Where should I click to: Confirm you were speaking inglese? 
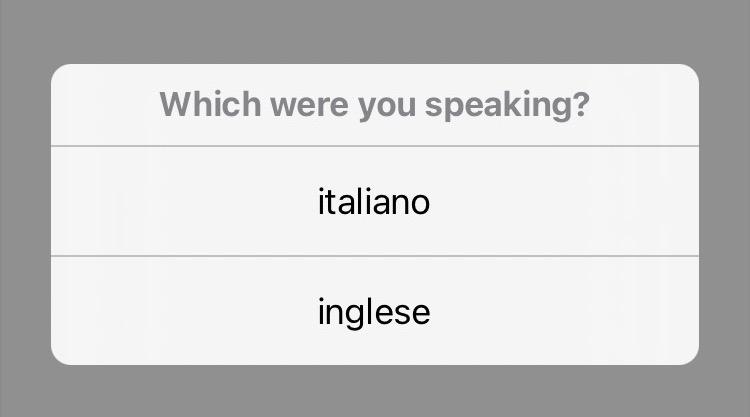[x=374, y=311]
